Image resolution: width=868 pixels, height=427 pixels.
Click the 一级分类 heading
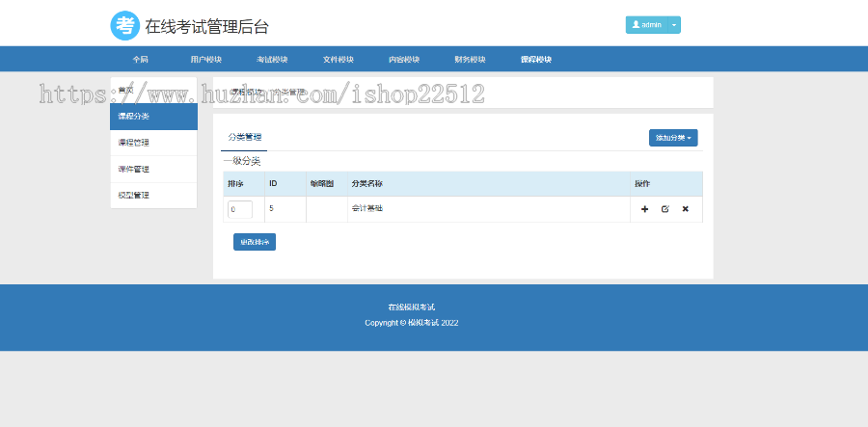click(242, 162)
